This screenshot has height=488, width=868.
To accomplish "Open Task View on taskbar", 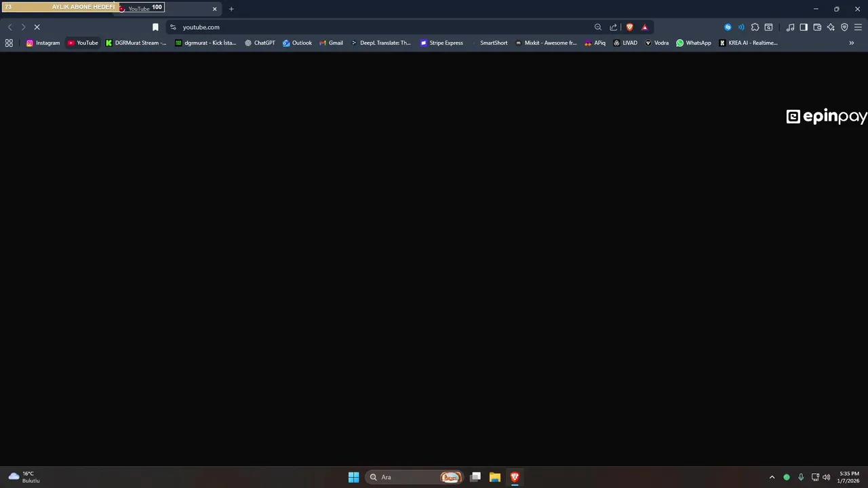I will tap(476, 477).
